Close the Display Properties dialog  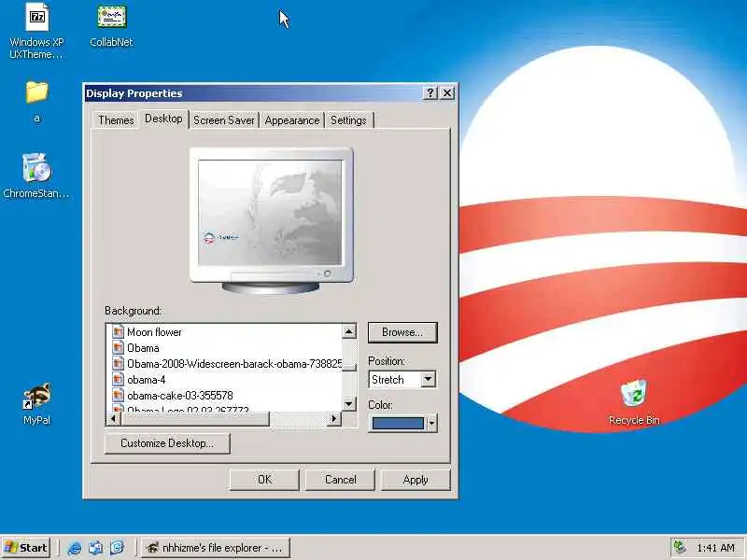pyautogui.click(x=447, y=92)
